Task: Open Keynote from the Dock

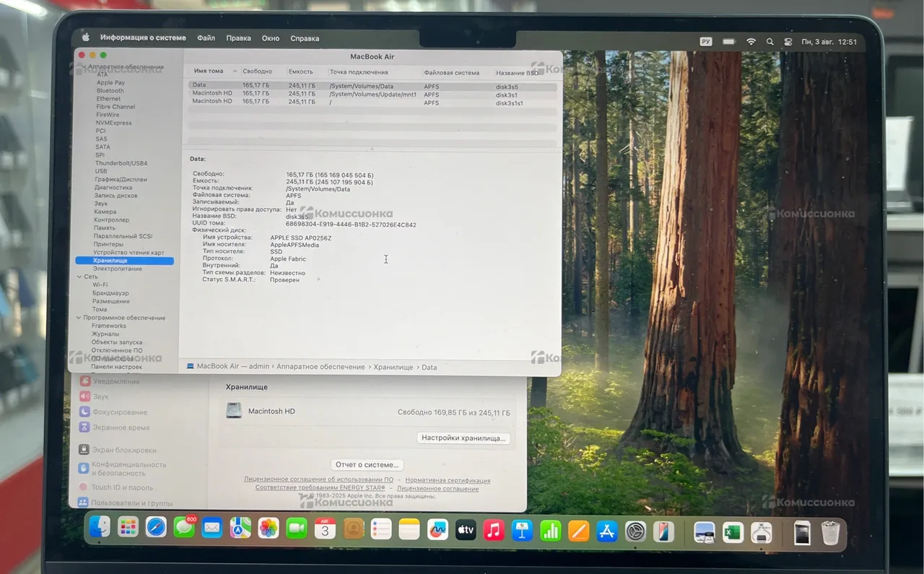Action: [x=522, y=531]
